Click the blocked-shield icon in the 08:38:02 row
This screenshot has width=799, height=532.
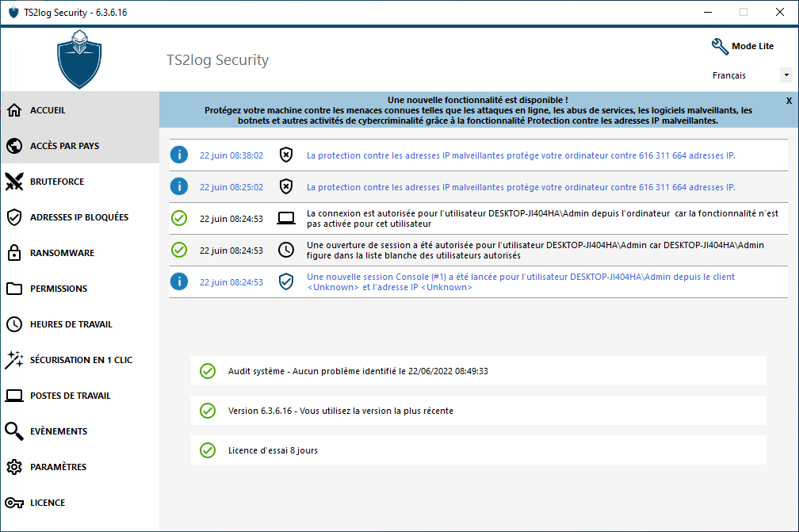286,155
